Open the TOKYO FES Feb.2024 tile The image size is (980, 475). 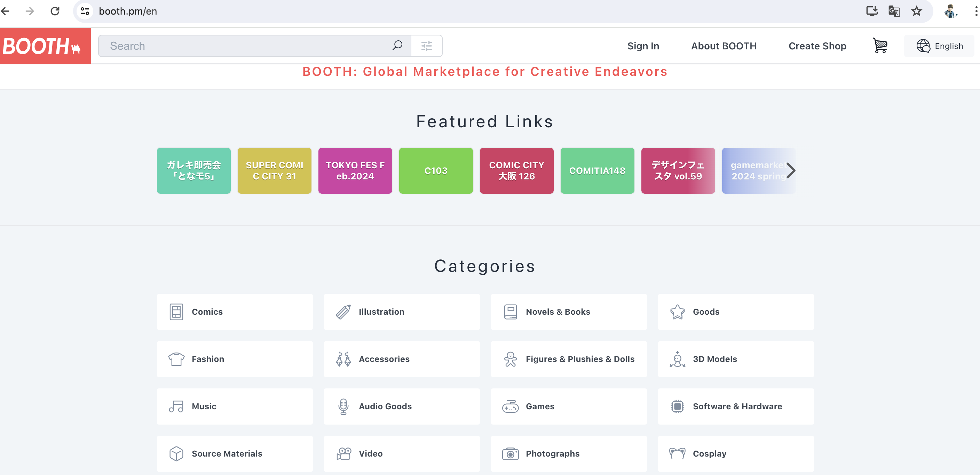(355, 171)
